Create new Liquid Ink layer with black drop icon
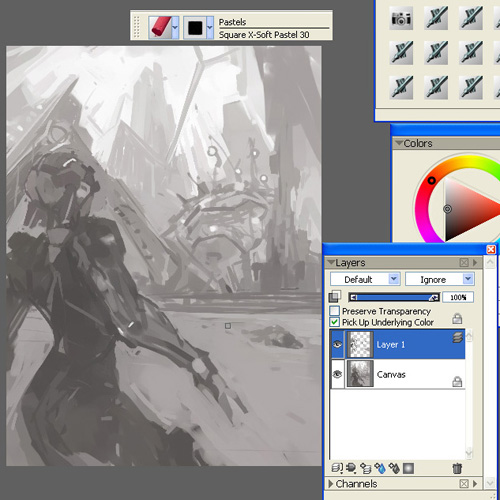 click(394, 468)
